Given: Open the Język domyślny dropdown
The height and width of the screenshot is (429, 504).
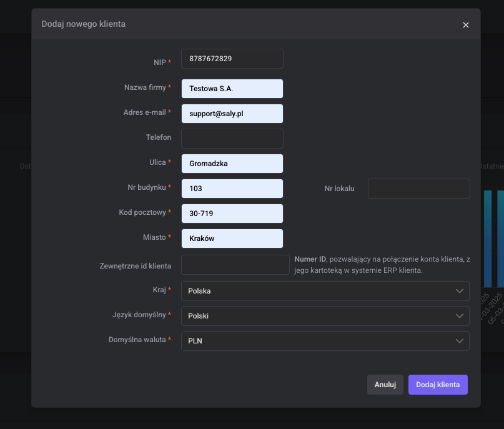Looking at the screenshot, I should point(324,316).
